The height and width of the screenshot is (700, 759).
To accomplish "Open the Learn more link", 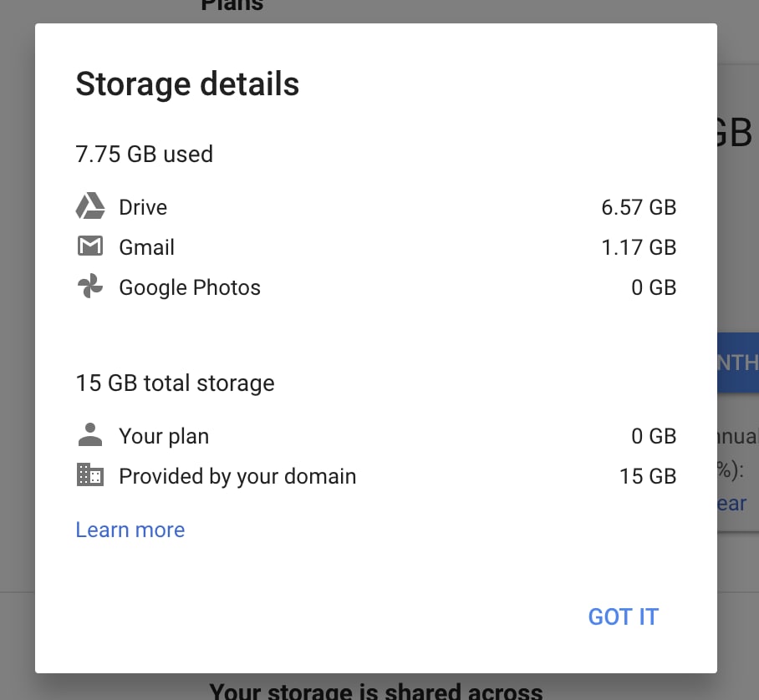I will click(x=130, y=530).
